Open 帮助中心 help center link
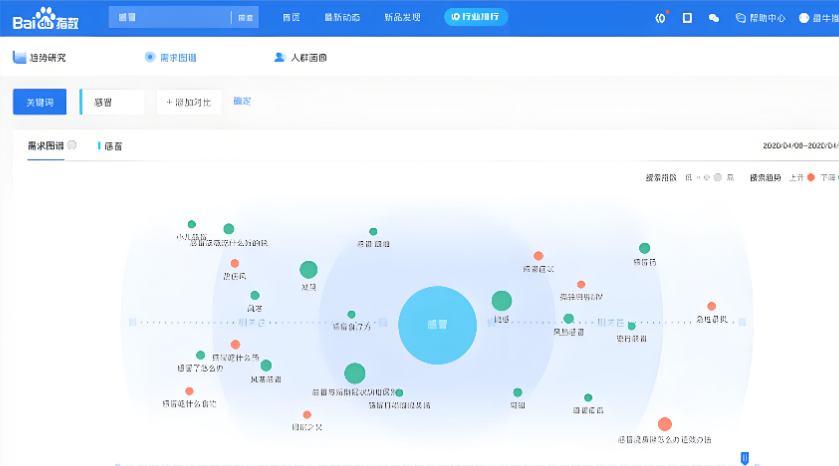 760,18
